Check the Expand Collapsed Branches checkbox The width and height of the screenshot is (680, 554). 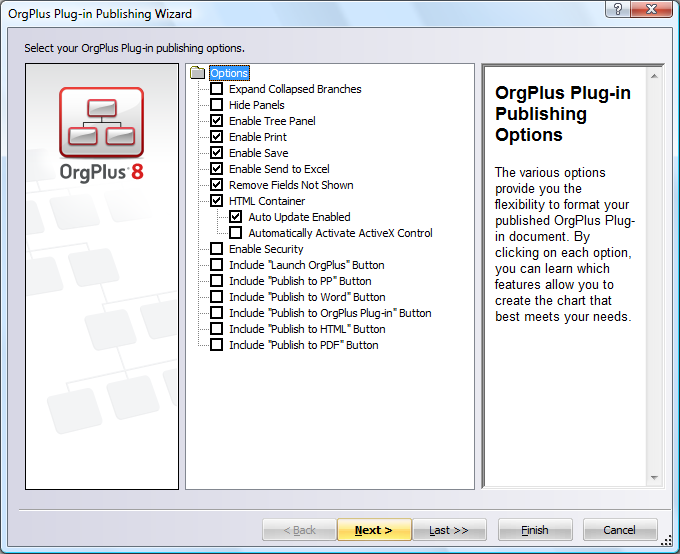(216, 89)
